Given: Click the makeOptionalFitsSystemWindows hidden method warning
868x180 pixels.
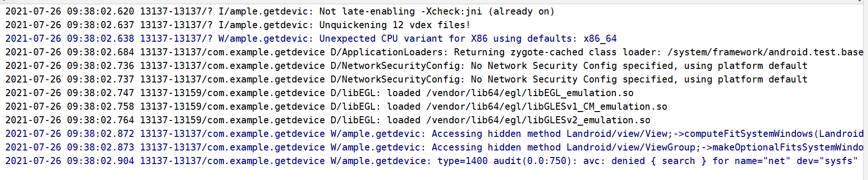Looking at the screenshot, I should 434,147.
